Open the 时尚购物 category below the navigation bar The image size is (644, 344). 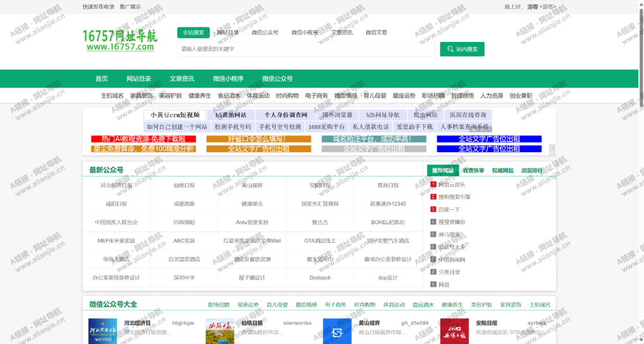(287, 95)
